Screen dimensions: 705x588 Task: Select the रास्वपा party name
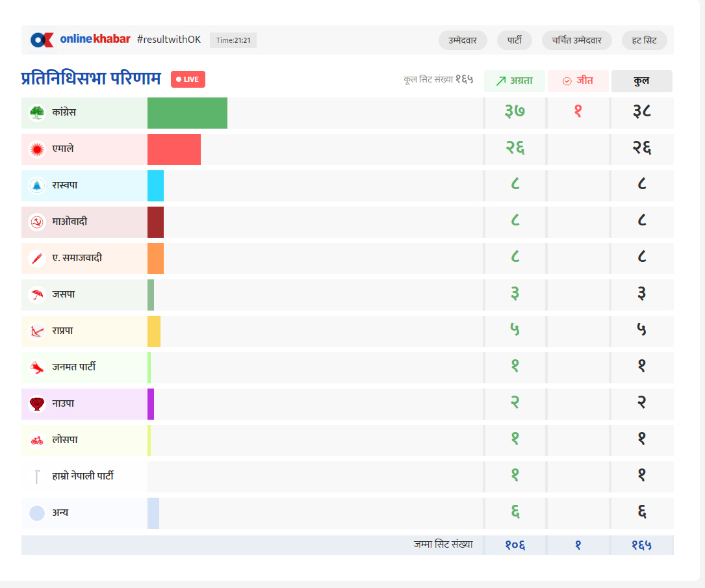tap(65, 185)
